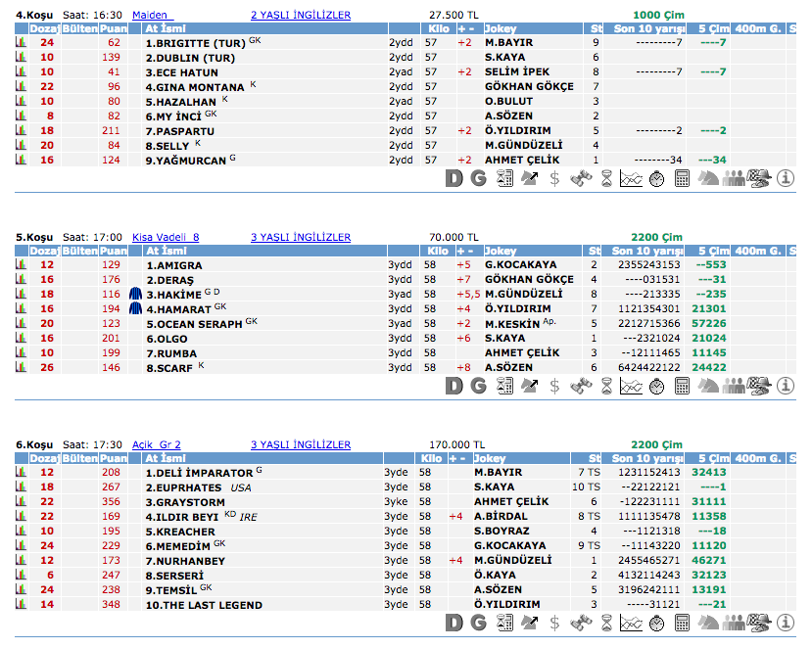Click the binoculars icon under race 5

coord(581,386)
